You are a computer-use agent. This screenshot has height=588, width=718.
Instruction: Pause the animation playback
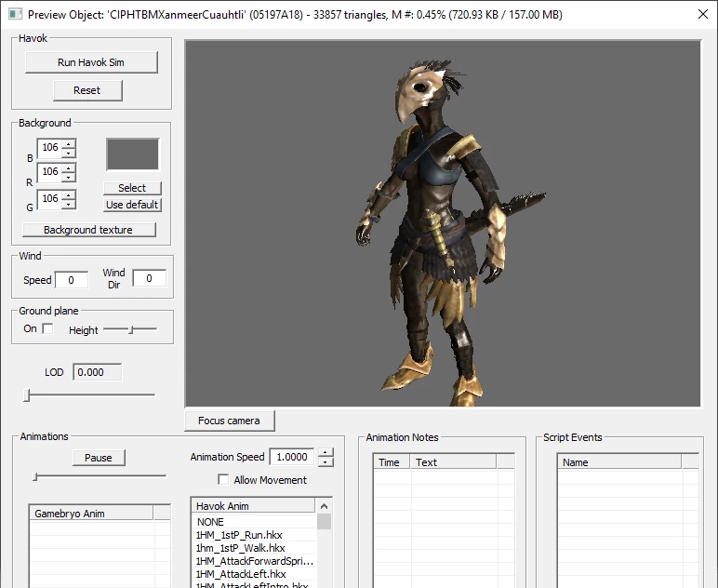click(x=99, y=458)
